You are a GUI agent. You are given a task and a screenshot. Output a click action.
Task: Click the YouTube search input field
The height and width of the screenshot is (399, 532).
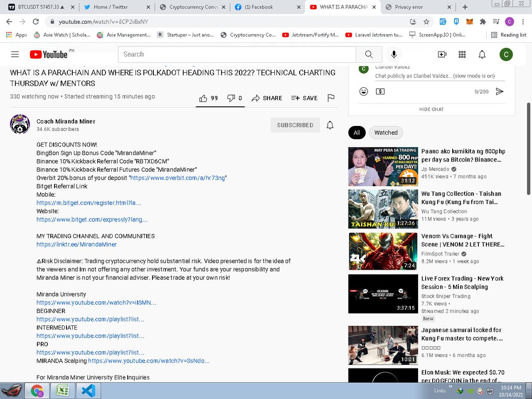(x=237, y=55)
